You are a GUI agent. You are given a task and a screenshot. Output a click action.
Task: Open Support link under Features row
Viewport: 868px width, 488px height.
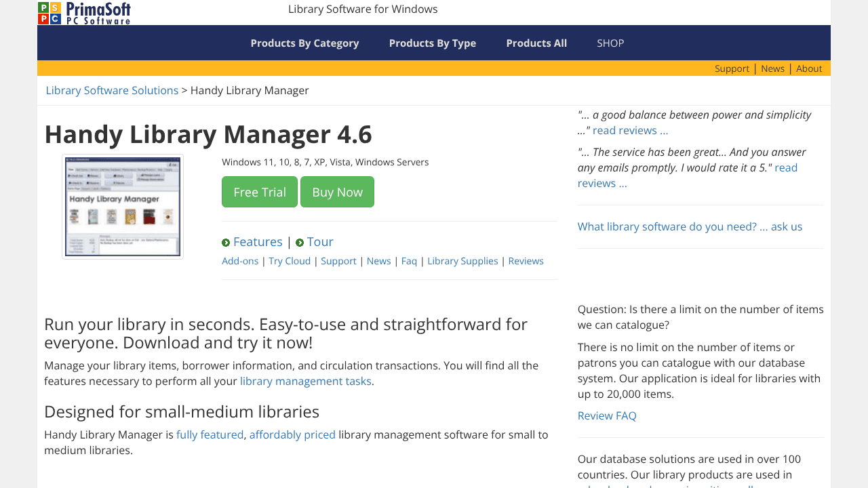(x=338, y=261)
